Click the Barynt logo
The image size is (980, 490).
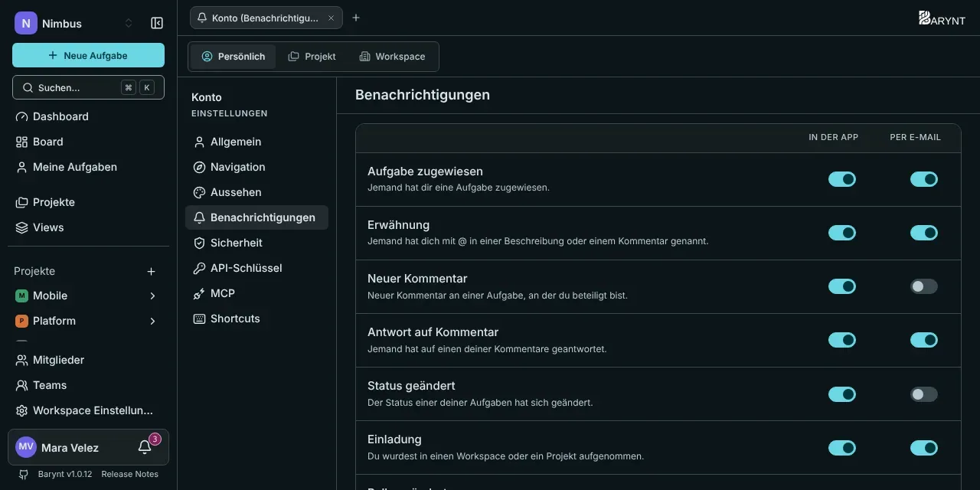(x=942, y=18)
